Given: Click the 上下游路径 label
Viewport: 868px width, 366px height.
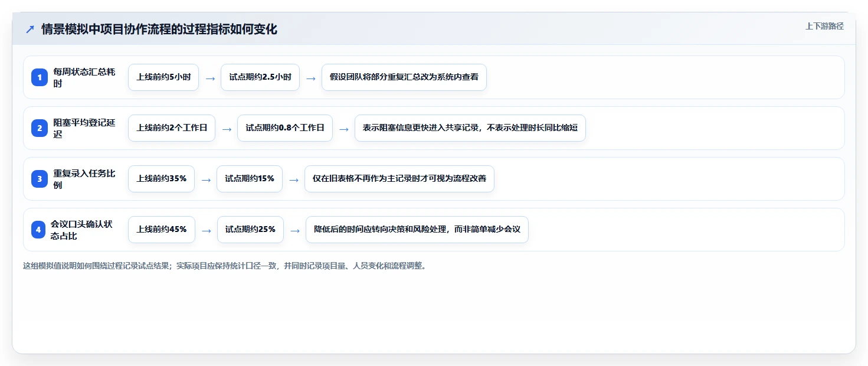Looking at the screenshot, I should coord(824,26).
